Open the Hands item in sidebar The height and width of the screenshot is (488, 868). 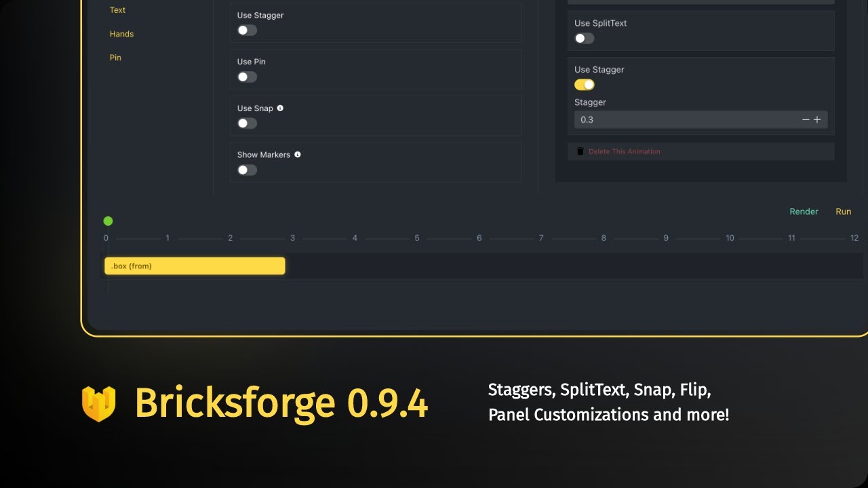coord(121,34)
